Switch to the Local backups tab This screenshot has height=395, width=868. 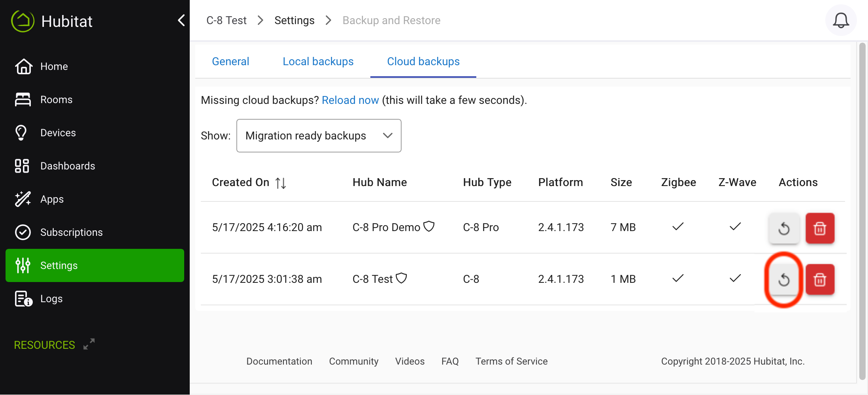point(318,62)
